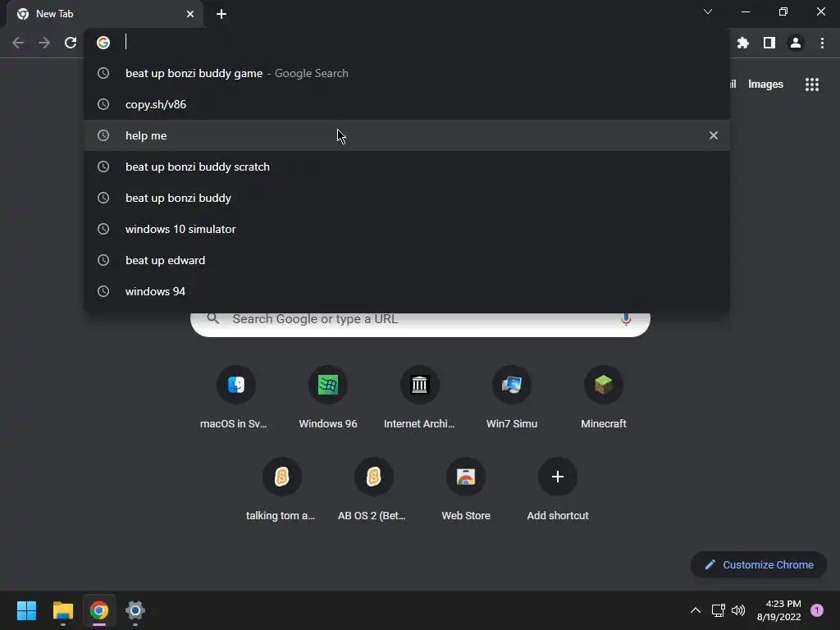Screen dimensions: 840x630
Task: Open a new tab with the plus button
Action: pos(221,14)
